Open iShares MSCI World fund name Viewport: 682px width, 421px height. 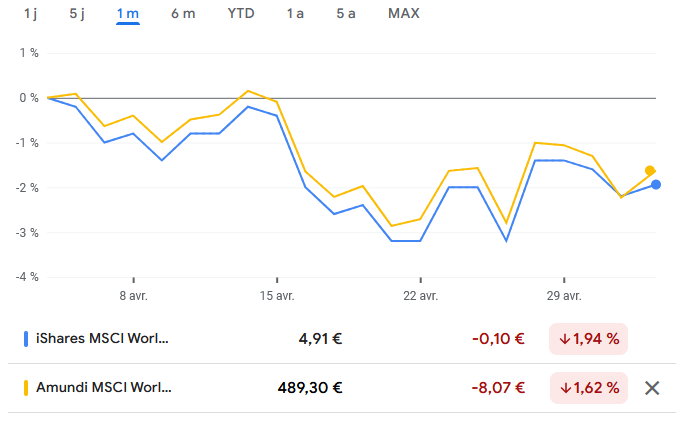(103, 338)
